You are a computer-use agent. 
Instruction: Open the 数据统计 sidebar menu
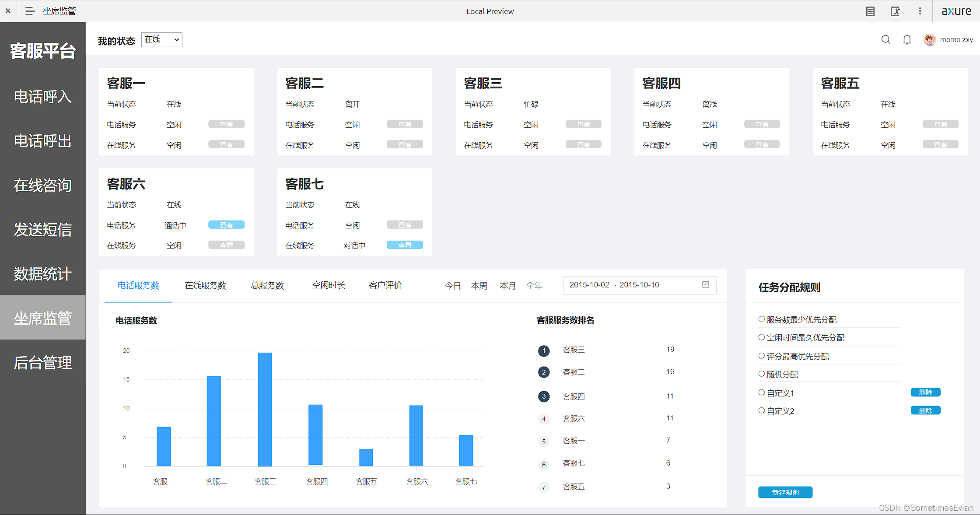(42, 274)
